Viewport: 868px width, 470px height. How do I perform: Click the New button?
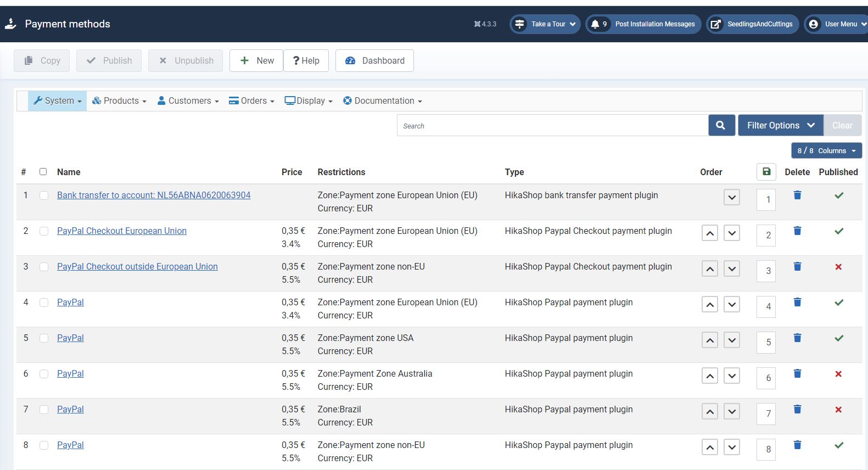point(256,60)
